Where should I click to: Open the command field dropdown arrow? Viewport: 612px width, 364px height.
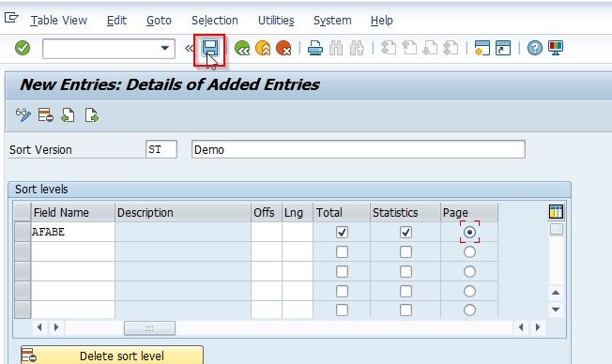pyautogui.click(x=165, y=49)
